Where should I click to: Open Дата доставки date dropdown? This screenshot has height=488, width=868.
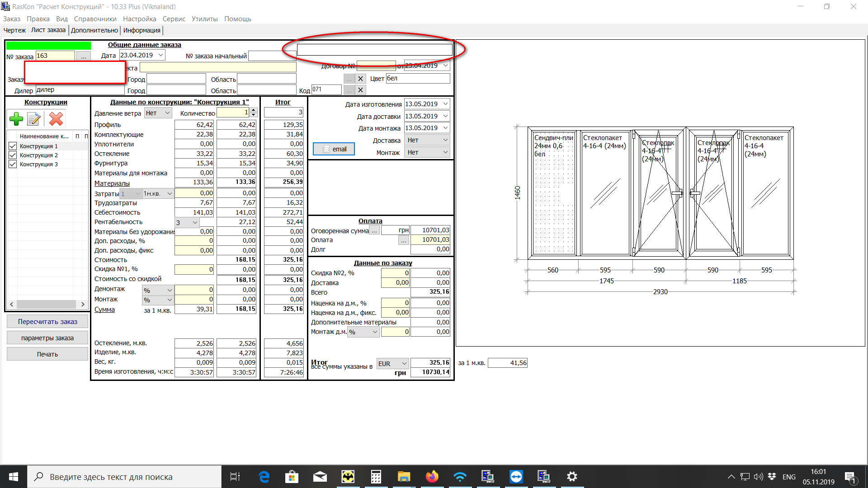pyautogui.click(x=445, y=116)
